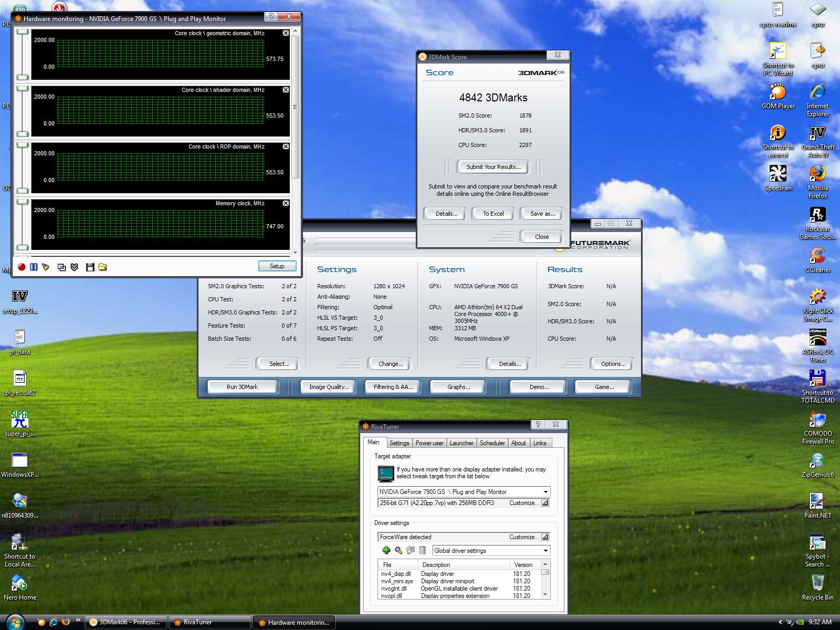Close the Memory clock graph
840x630 pixels.
(x=286, y=203)
